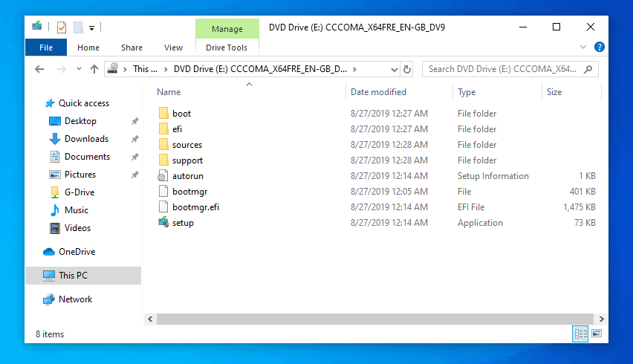The width and height of the screenshot is (633, 364).
Task: Click 'This ...' in the address breadcrumb
Action: (x=145, y=69)
